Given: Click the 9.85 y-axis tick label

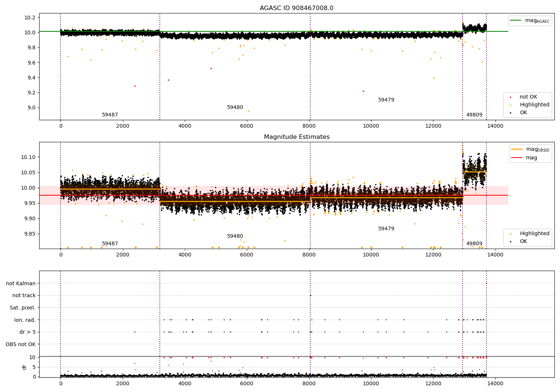Looking at the screenshot, I should [x=30, y=234].
